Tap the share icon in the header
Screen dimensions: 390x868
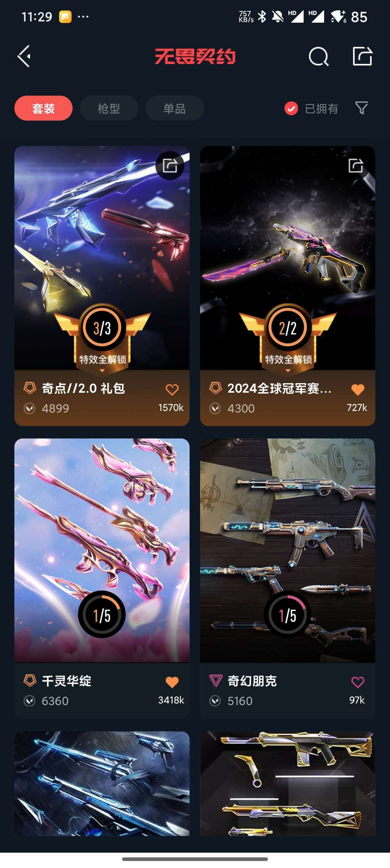362,56
